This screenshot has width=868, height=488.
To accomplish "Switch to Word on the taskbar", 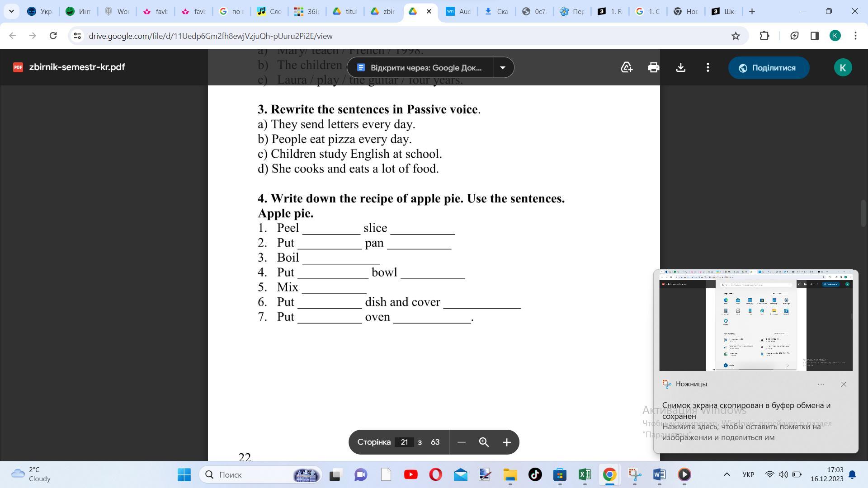I will coord(659,474).
